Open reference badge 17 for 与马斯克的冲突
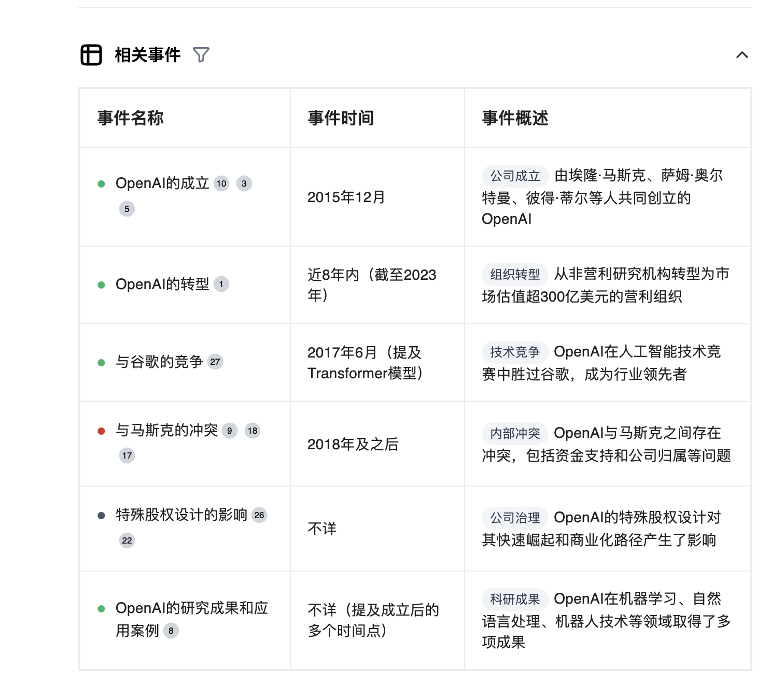 [x=127, y=455]
